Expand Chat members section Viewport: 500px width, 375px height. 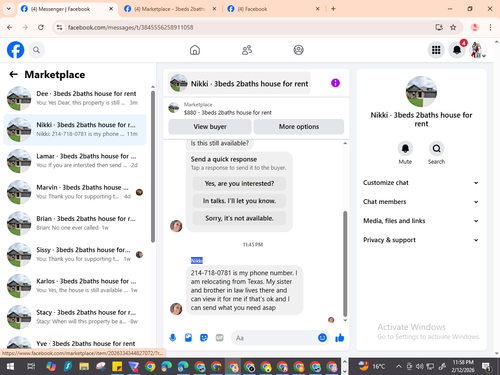421,202
